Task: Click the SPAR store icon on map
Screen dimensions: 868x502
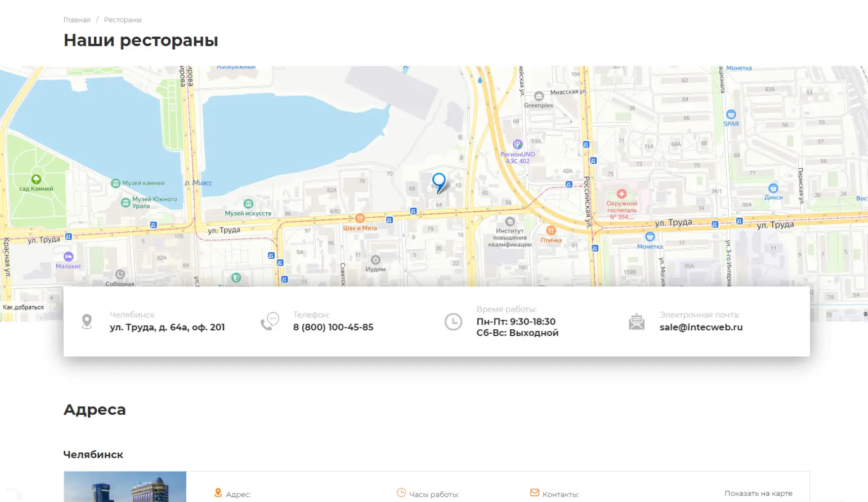Action: coord(731,115)
